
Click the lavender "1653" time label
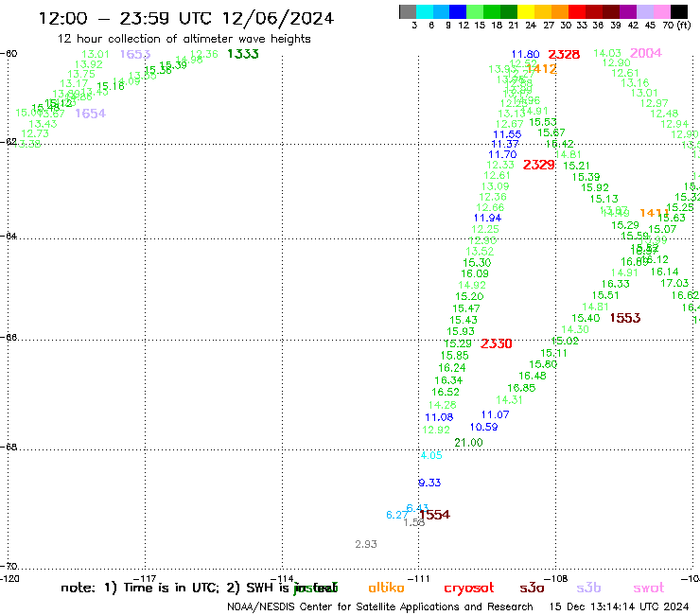135,55
